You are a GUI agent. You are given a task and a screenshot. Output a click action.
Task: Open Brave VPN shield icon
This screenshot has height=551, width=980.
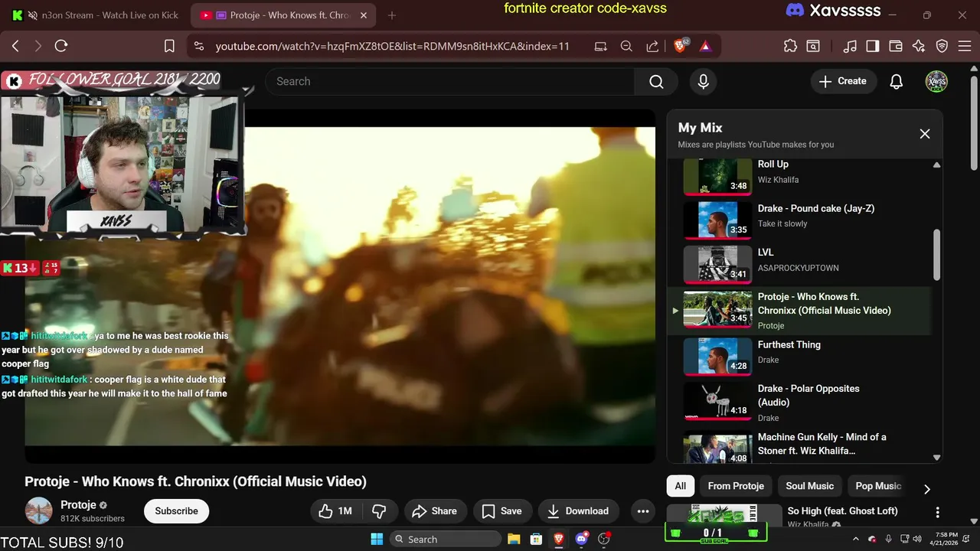click(942, 46)
